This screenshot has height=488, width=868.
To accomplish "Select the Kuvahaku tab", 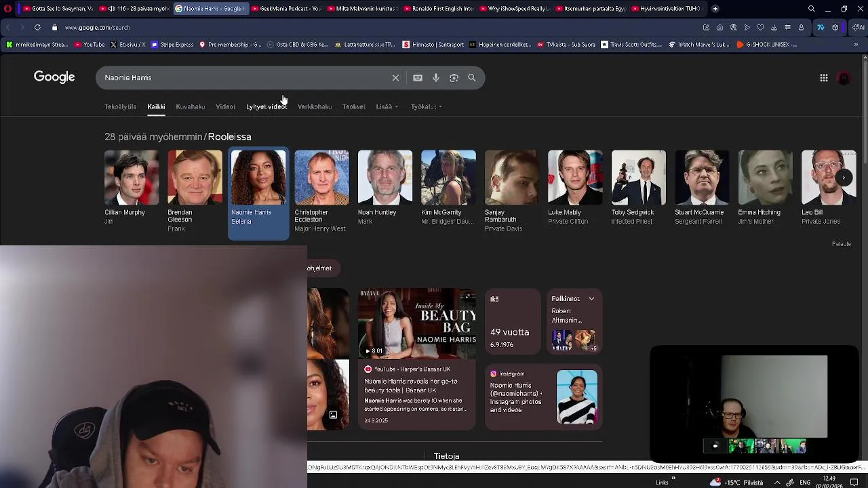I will point(190,107).
